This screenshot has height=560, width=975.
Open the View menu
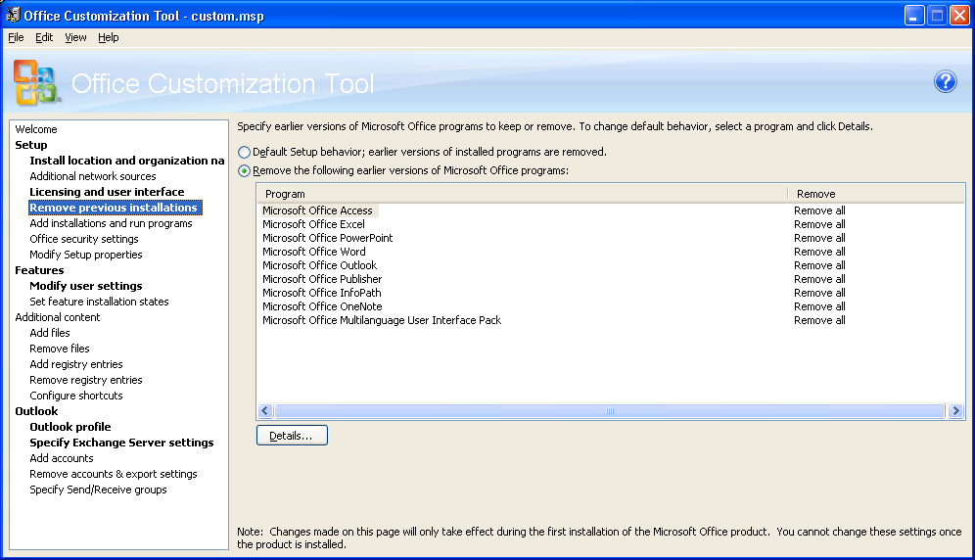pyautogui.click(x=75, y=37)
